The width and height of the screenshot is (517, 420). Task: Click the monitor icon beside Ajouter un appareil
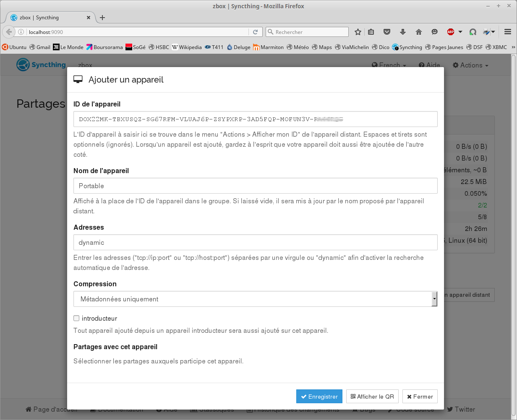pos(78,80)
